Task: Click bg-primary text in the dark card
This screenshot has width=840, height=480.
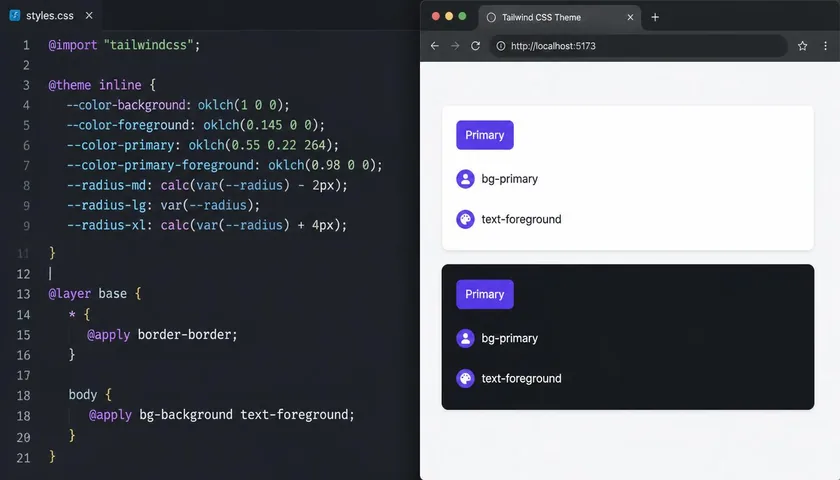Action: coord(509,338)
